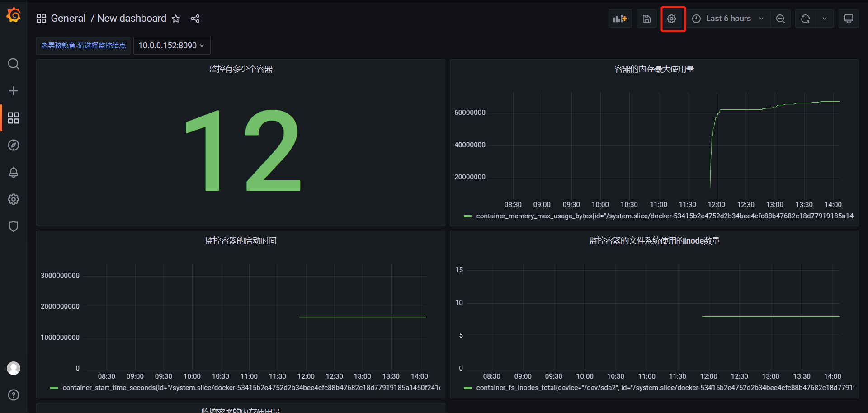868x413 pixels.
Task: Click inodes legend green color swatch
Action: point(468,388)
